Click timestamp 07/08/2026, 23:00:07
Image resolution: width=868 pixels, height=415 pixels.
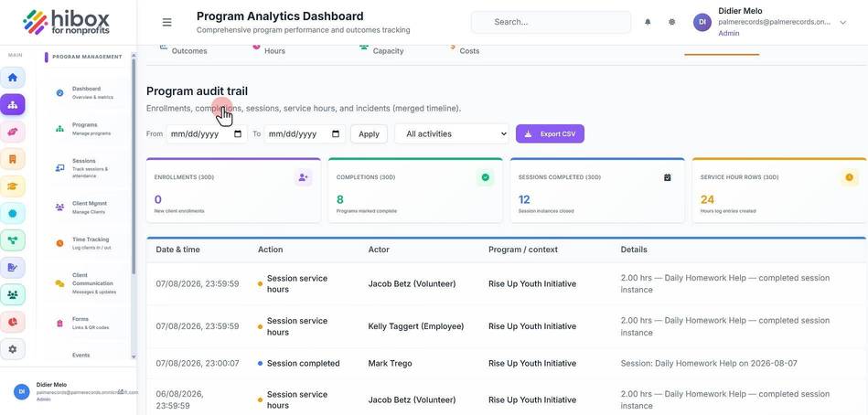[198, 364]
